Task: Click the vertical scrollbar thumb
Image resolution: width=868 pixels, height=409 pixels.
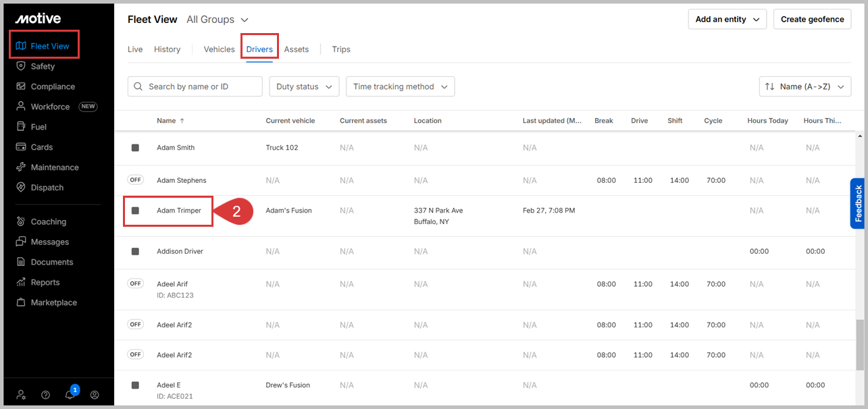Action: [860, 344]
